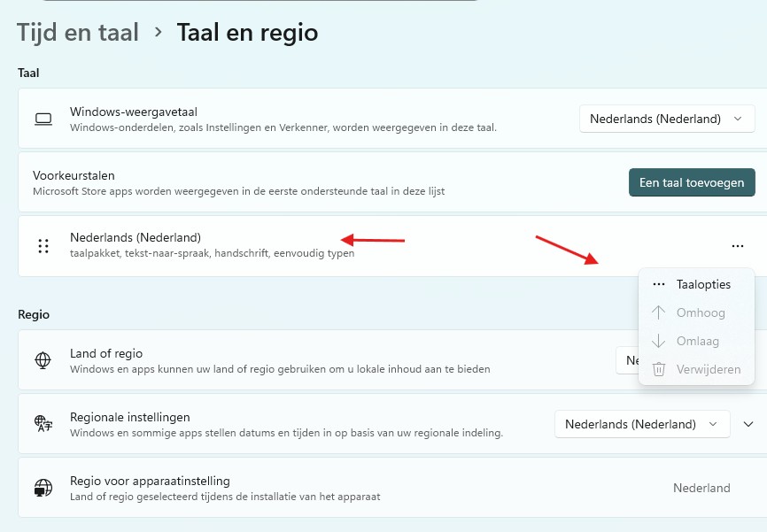This screenshot has width=767, height=532.
Task: Choose Omhoog in the context menu
Action: click(x=696, y=312)
